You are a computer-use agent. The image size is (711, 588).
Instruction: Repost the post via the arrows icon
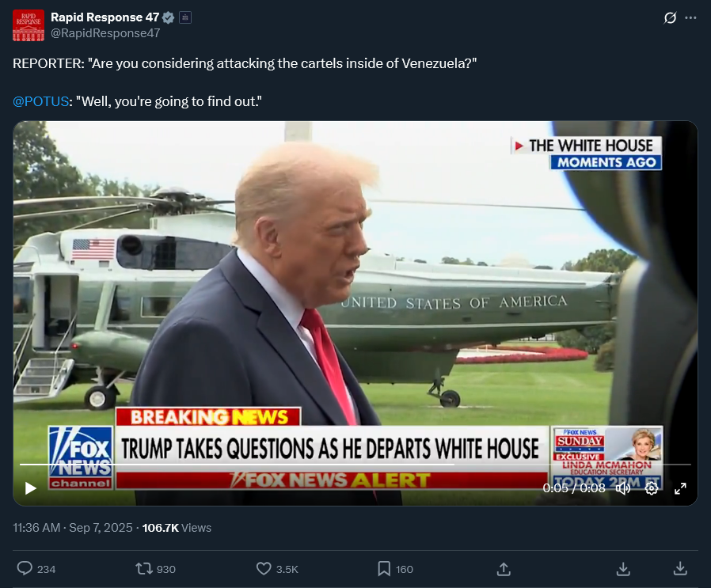144,569
